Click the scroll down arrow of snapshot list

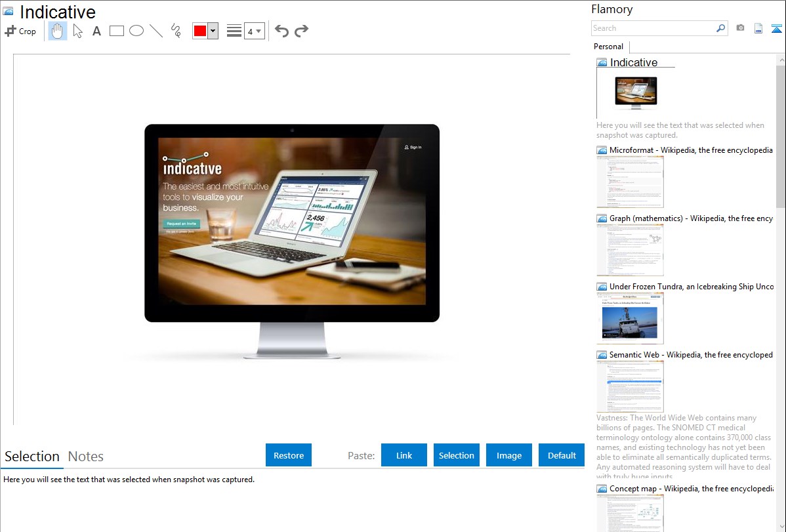coord(781,527)
